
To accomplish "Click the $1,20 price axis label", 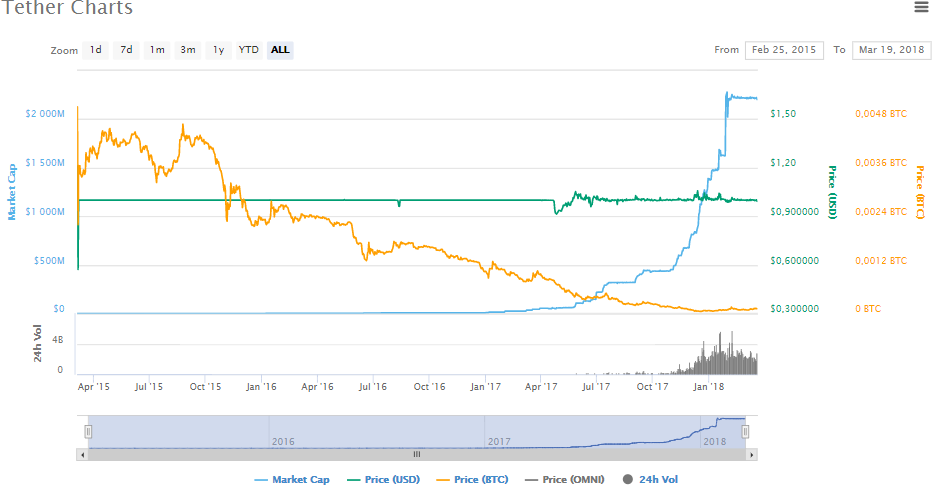I will click(783, 162).
